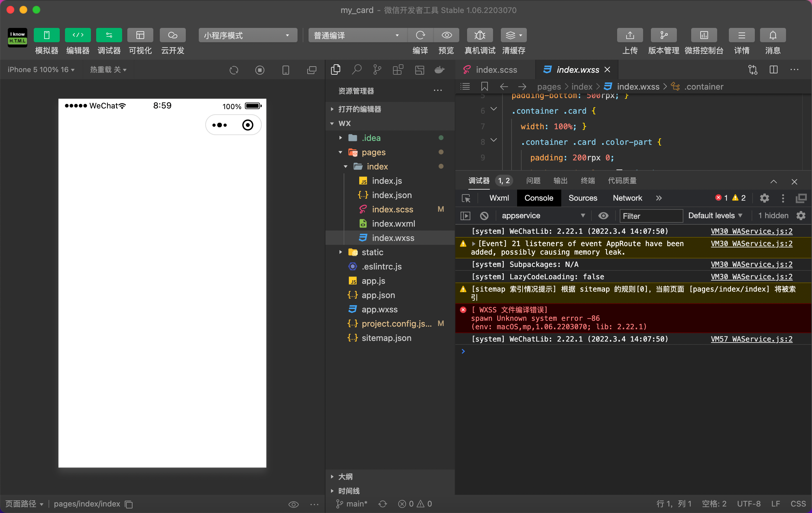Screen dimensions: 812x513
Task: Expand the static folder
Action: point(372,252)
